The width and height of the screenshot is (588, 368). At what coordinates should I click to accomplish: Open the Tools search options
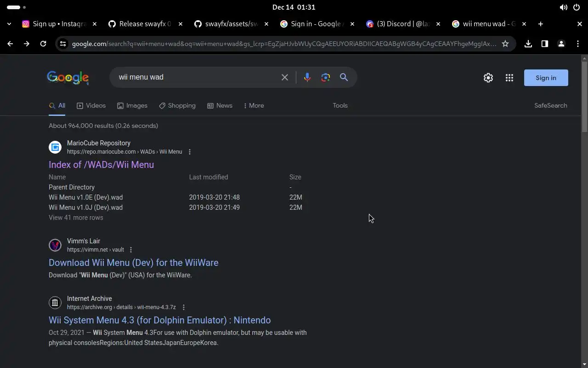point(340,106)
